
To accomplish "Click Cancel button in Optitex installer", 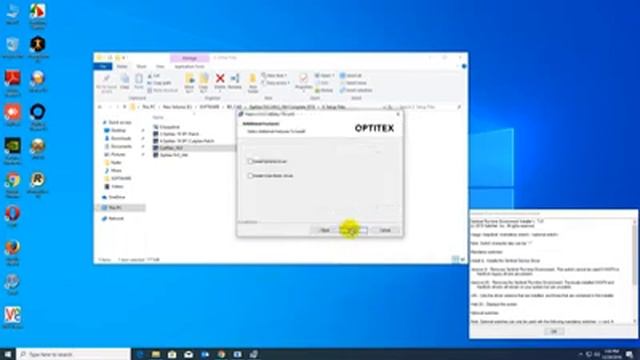I will point(385,230).
